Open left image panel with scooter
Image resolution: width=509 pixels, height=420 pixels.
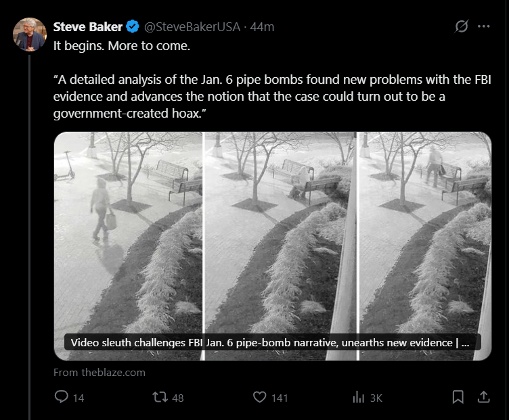pos(128,230)
